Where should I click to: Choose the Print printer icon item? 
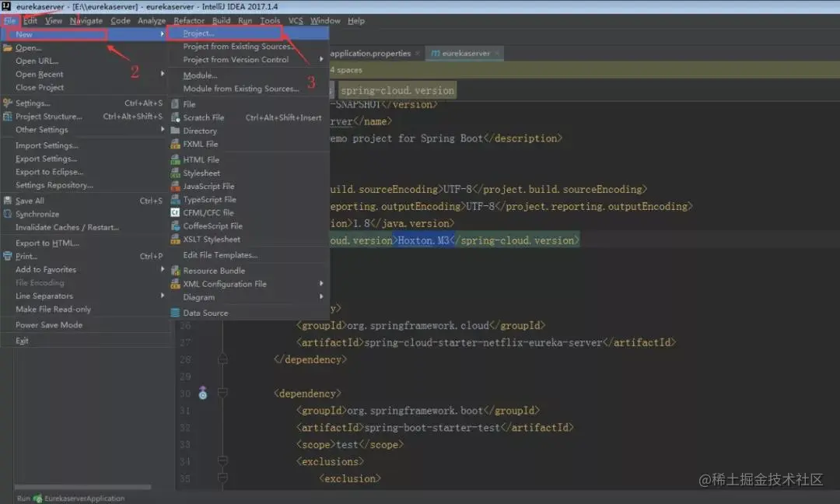[8, 256]
